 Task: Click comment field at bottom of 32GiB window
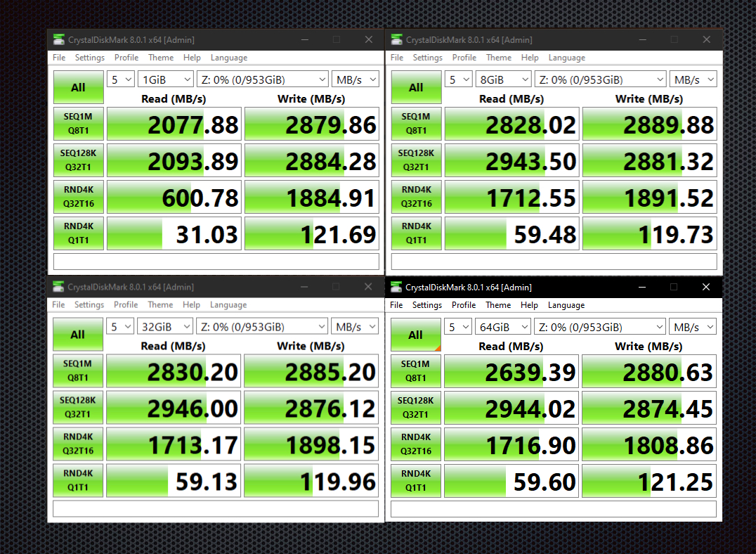point(216,508)
